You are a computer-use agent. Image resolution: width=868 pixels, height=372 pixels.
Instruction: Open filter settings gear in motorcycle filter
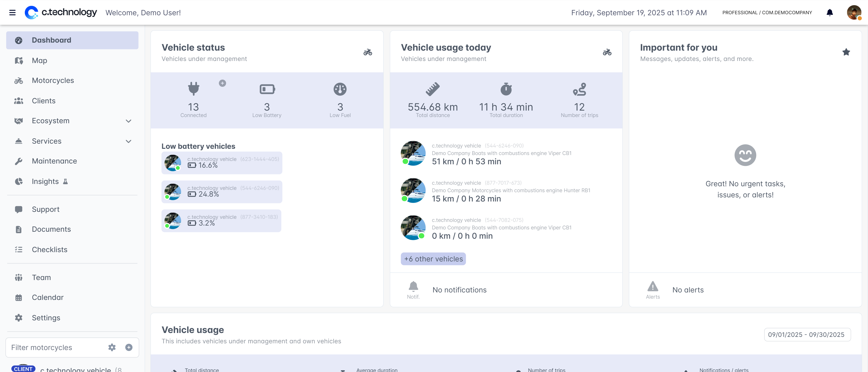pos(112,347)
